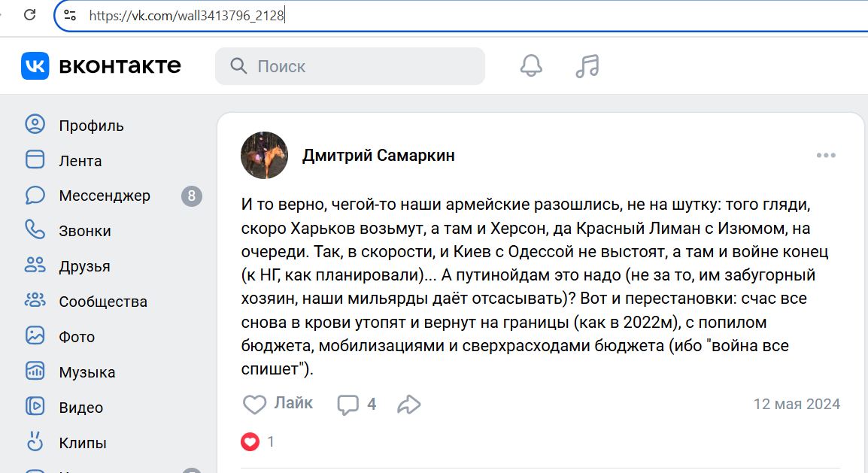The height and width of the screenshot is (473, 868).
Task: Open Профиль in sidebar
Action: click(x=91, y=126)
